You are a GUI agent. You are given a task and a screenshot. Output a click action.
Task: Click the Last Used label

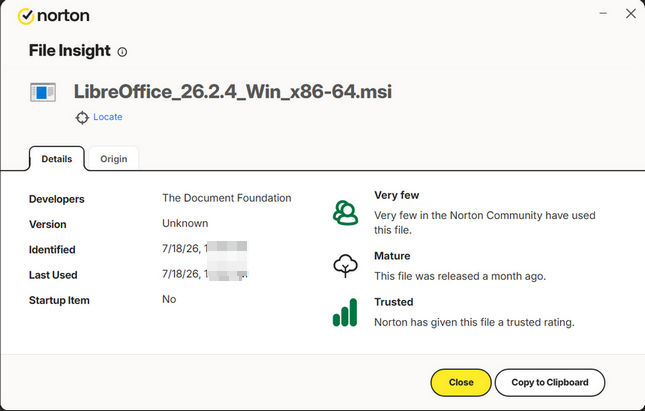click(53, 275)
